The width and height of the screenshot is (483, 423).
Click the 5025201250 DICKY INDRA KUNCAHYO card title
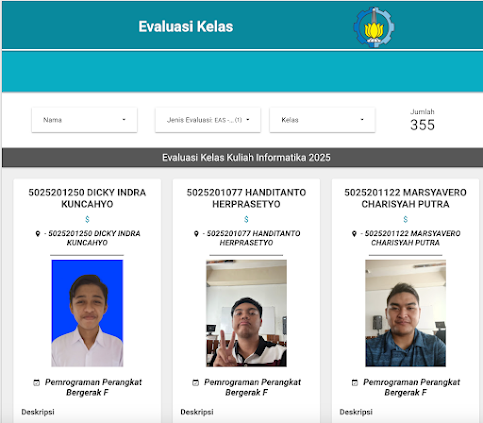87,198
